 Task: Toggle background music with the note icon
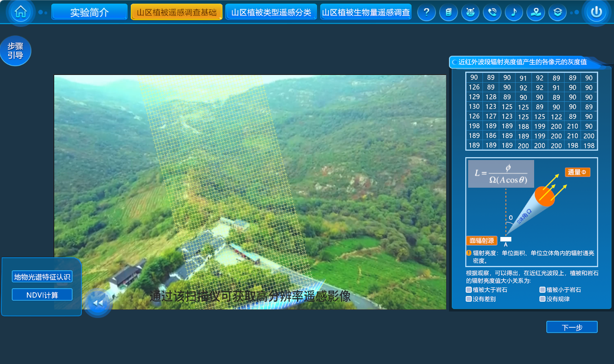click(x=514, y=12)
